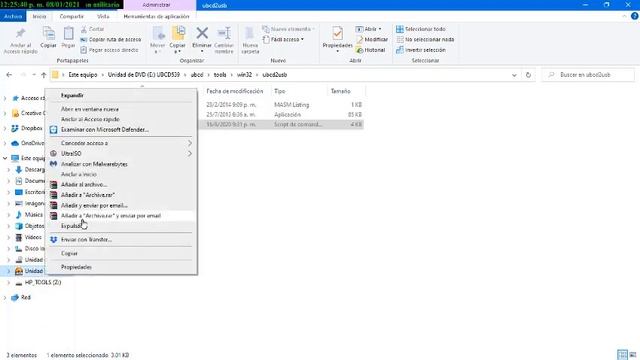Screen dimensions: 640x360
Task: Click Seleccionar todo in ribbon
Action: pyautogui.click(x=421, y=29)
